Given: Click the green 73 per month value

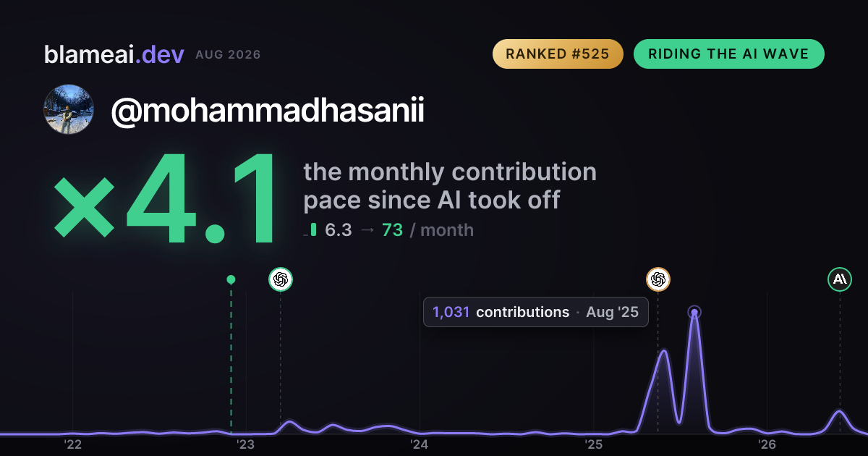Looking at the screenshot, I should [x=392, y=230].
